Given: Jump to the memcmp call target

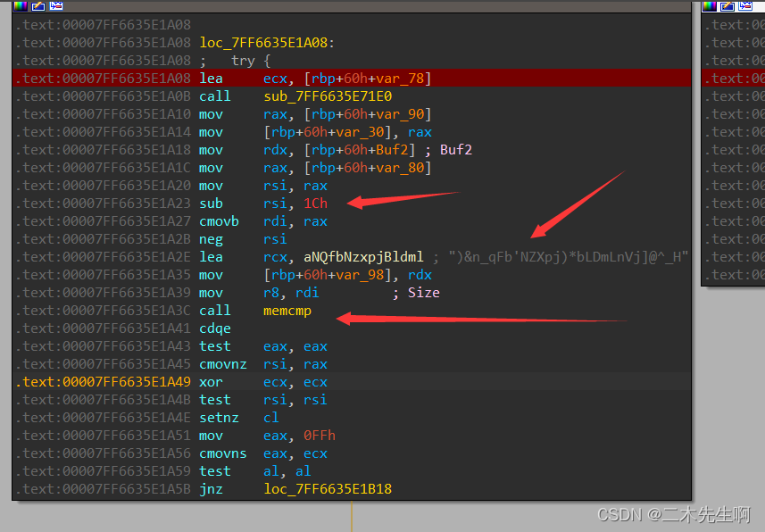Looking at the screenshot, I should coord(287,310).
